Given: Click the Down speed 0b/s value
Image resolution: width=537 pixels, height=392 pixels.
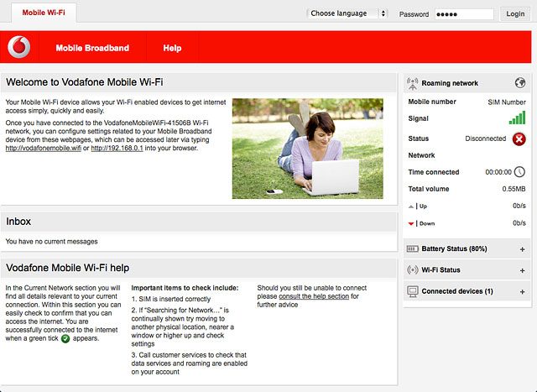Looking at the screenshot, I should pos(519,222).
